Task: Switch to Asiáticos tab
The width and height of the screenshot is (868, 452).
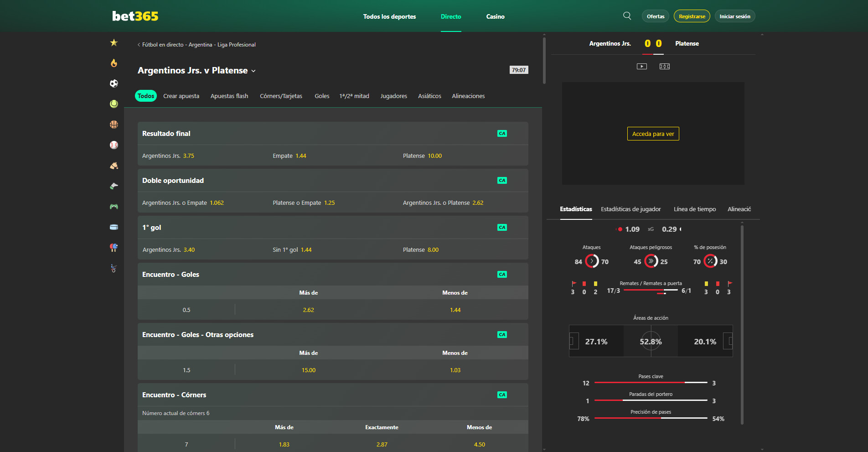Action: [x=430, y=96]
